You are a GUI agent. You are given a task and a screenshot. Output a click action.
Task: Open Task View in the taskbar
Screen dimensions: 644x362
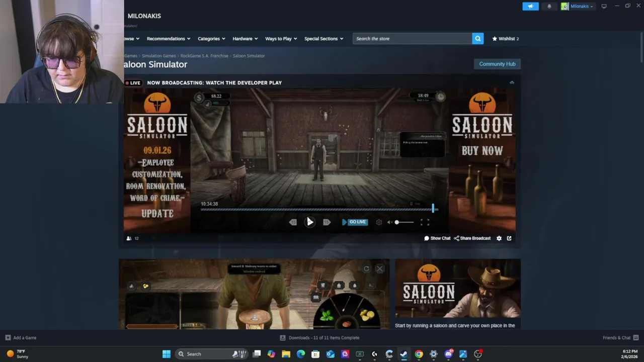point(257,354)
